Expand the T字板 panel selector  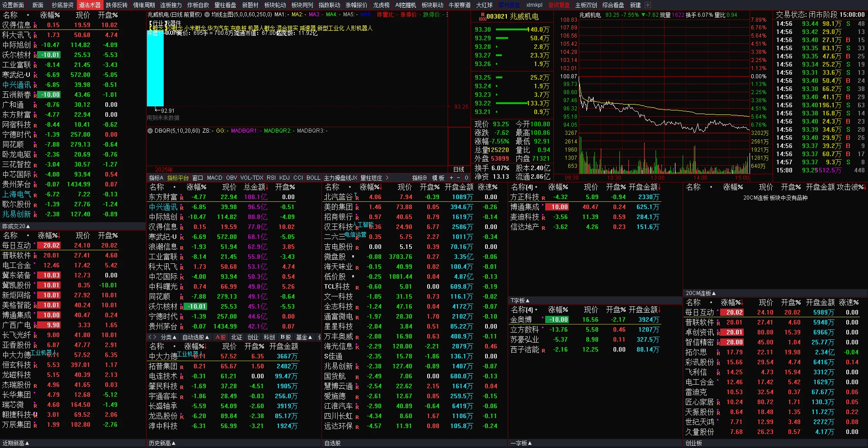pyautogui.click(x=520, y=300)
